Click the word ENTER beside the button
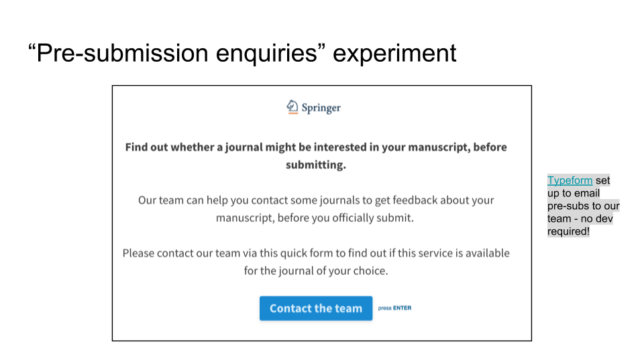644x362 pixels. [x=402, y=308]
